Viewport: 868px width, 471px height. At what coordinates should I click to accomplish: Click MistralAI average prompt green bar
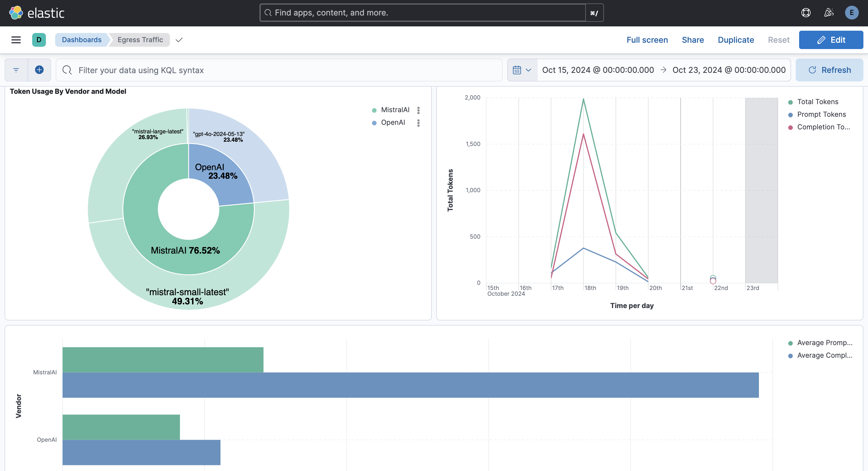pyautogui.click(x=163, y=360)
